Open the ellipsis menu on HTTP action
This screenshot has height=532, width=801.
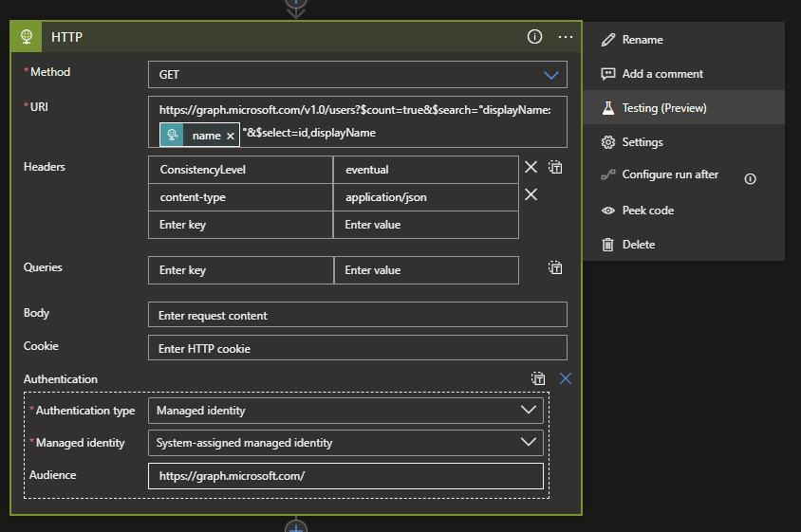[x=565, y=37]
